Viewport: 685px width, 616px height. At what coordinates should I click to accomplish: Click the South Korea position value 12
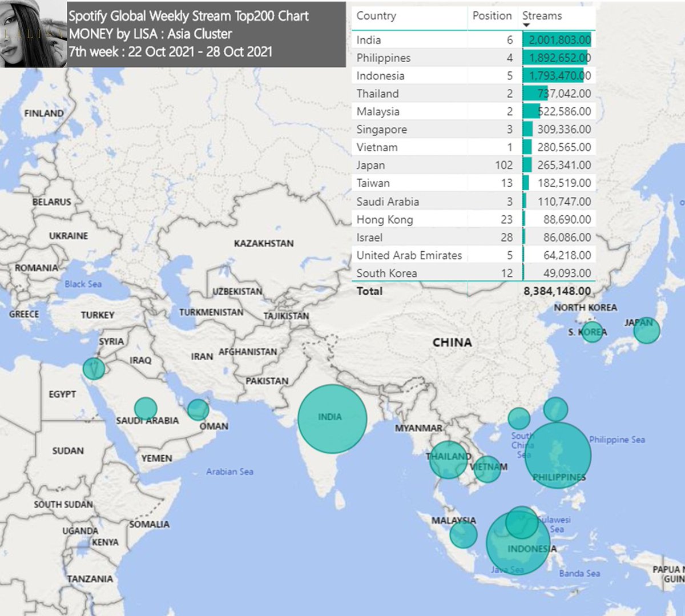(x=507, y=273)
